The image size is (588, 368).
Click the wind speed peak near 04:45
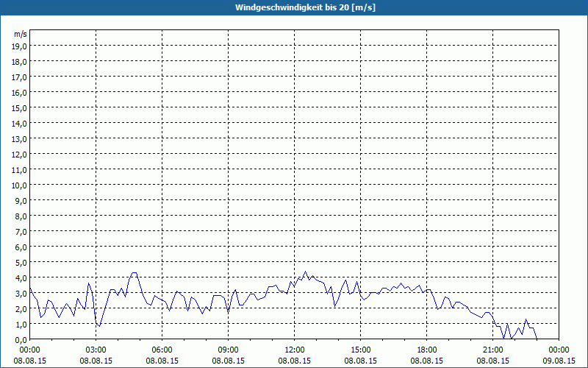(135, 272)
